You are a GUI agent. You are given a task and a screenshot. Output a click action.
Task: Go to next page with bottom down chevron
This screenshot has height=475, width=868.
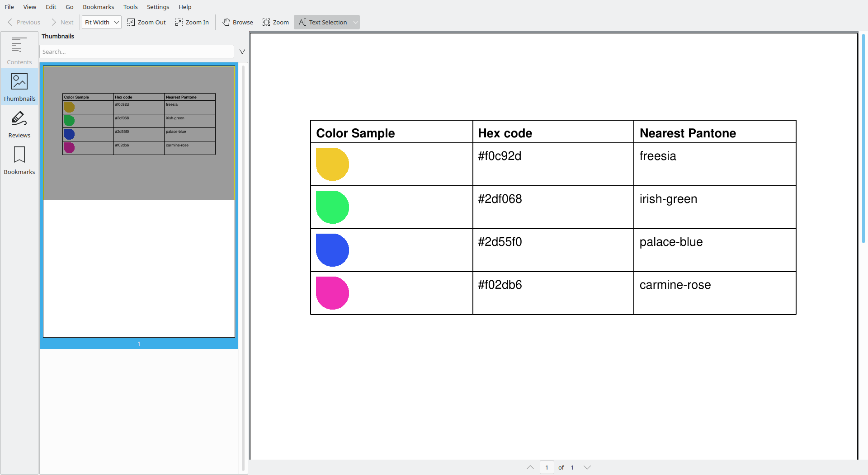click(587, 467)
